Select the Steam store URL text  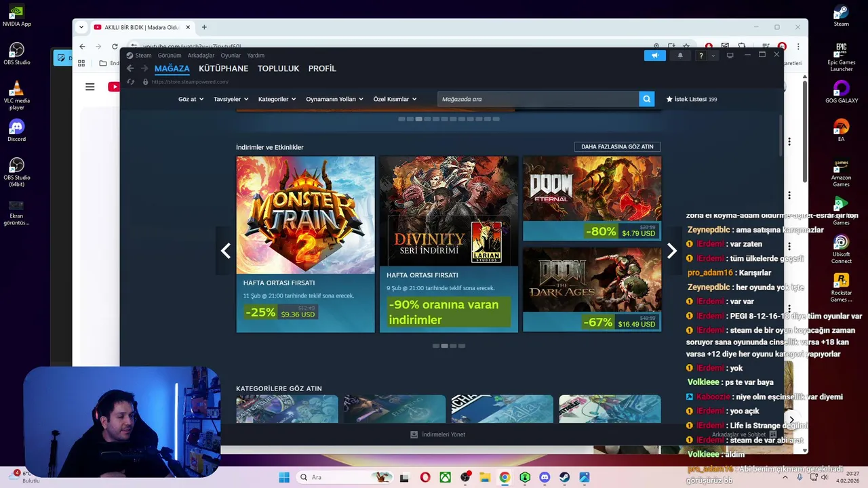tap(190, 82)
